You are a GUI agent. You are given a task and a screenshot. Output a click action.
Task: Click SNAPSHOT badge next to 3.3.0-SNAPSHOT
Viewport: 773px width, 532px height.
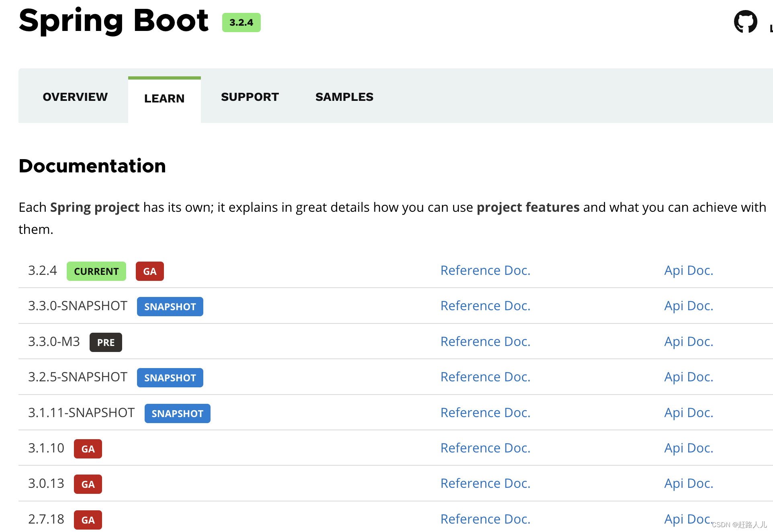pyautogui.click(x=170, y=307)
